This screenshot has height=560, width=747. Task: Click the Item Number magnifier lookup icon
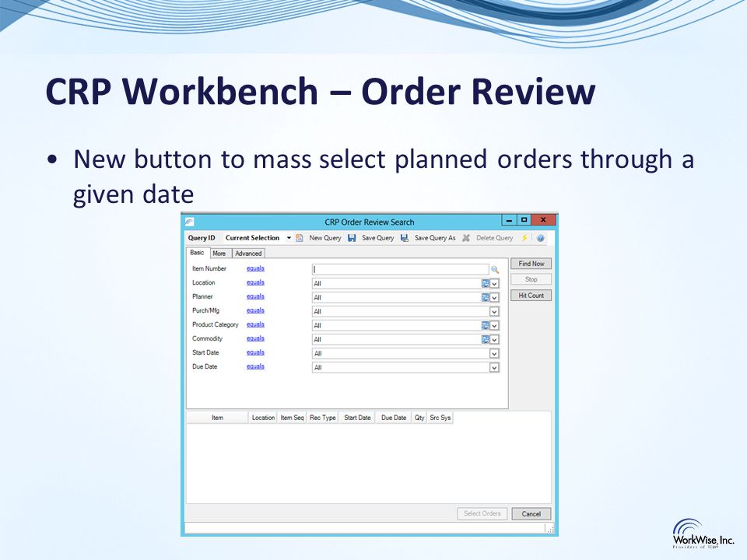tap(495, 270)
